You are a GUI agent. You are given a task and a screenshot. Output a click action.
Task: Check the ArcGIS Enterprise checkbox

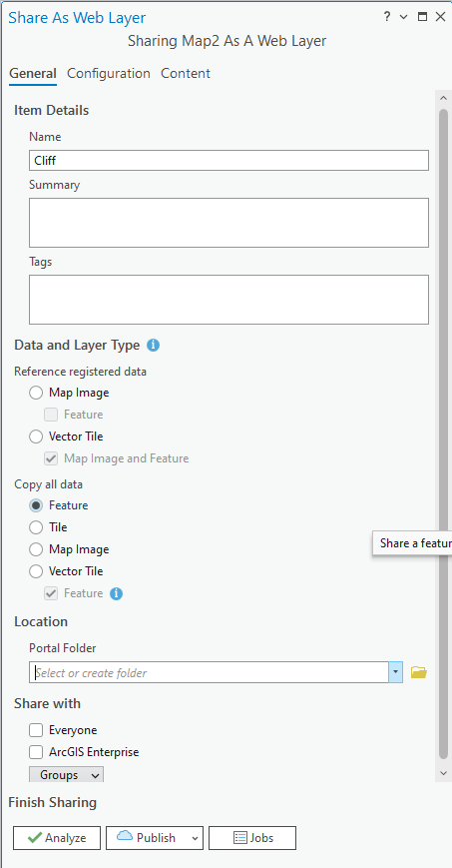click(36, 752)
